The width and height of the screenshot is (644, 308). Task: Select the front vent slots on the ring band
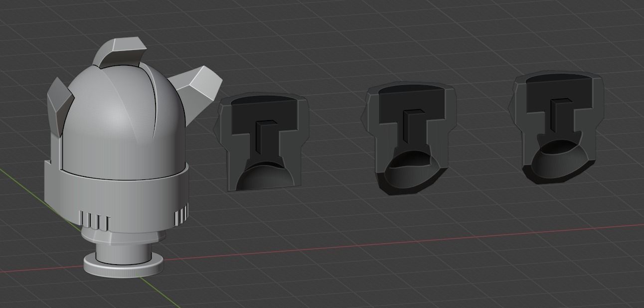pyautogui.click(x=94, y=221)
